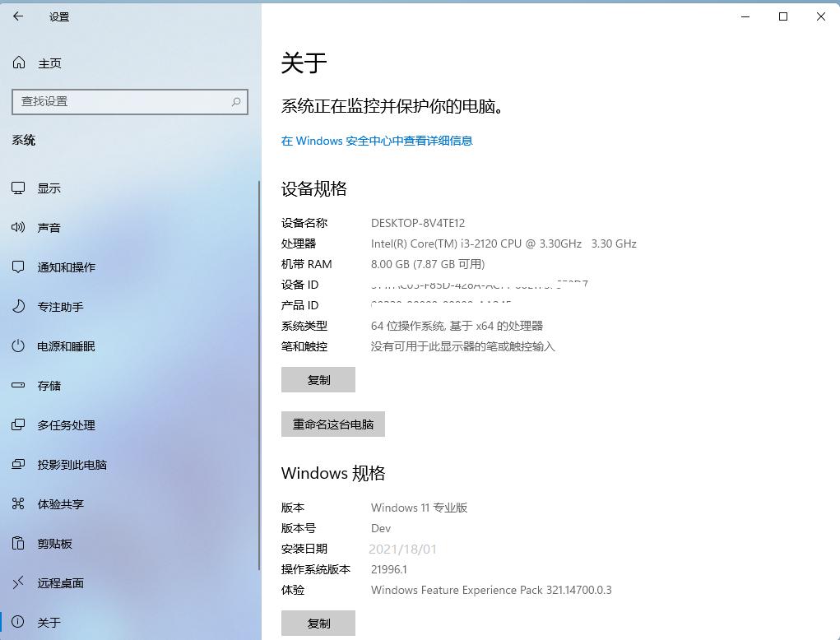
Task: Click the 没有可用于此显示器 pen touch value
Action: [463, 346]
